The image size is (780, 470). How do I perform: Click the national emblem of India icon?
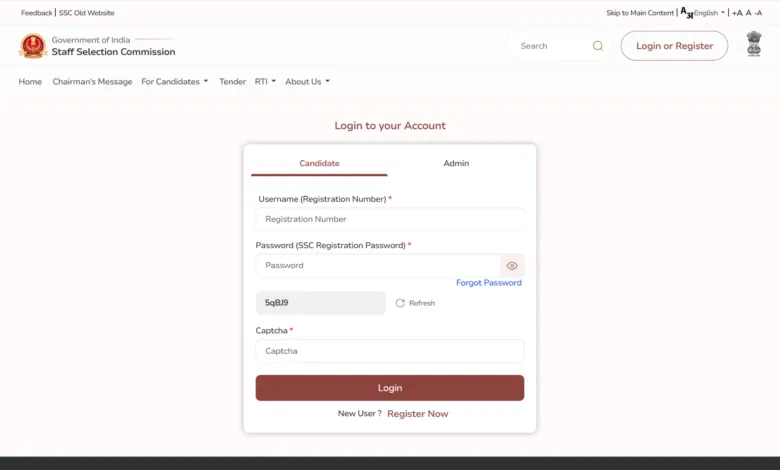754,44
